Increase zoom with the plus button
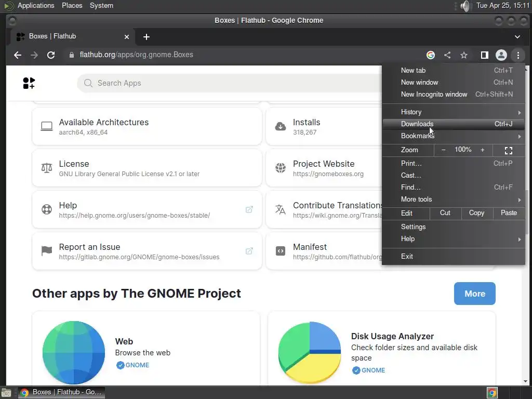The image size is (532, 399). [482, 150]
